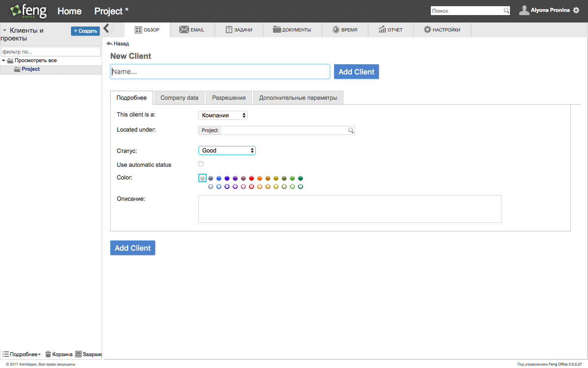Switch to the Company data tab
The width and height of the screenshot is (588, 368).
[179, 98]
